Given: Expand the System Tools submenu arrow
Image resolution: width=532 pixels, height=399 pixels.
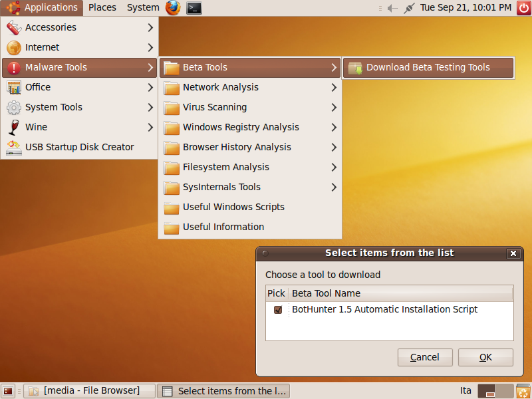Looking at the screenshot, I should click(150, 108).
